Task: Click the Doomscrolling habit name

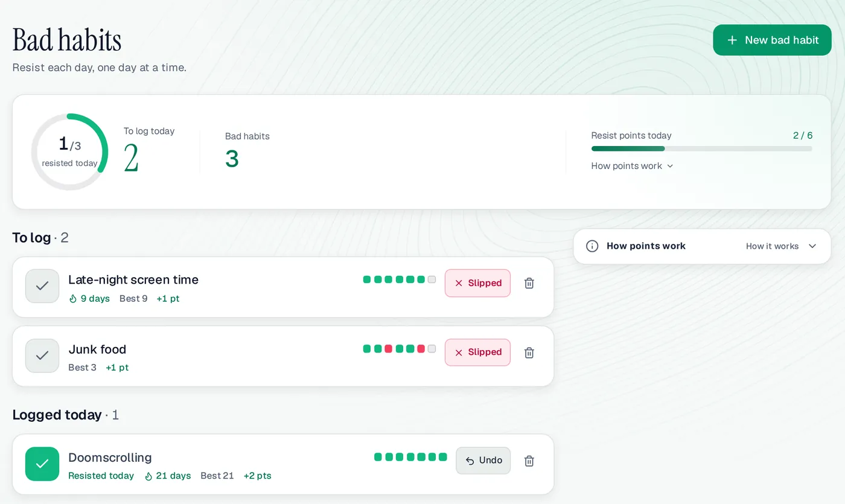Action: coord(110,458)
